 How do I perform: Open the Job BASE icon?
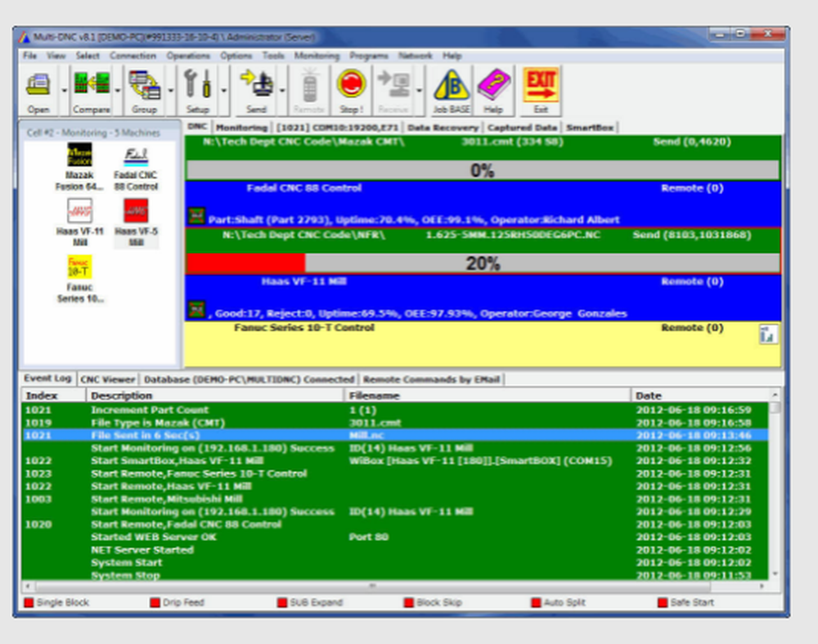coord(452,84)
